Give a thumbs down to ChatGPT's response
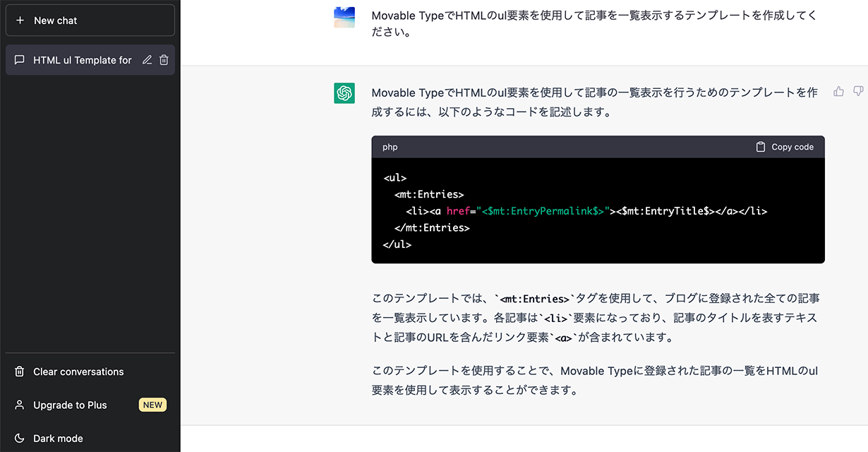 (x=857, y=90)
